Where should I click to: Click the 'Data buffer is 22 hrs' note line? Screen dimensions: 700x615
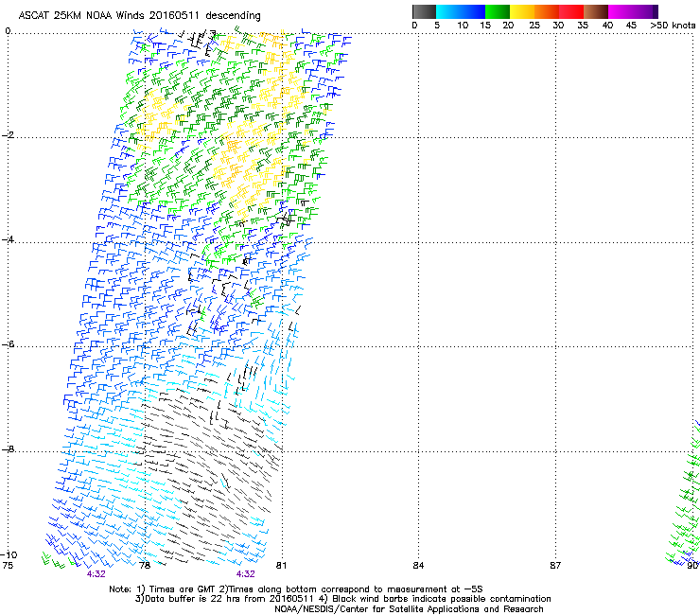coord(342,599)
